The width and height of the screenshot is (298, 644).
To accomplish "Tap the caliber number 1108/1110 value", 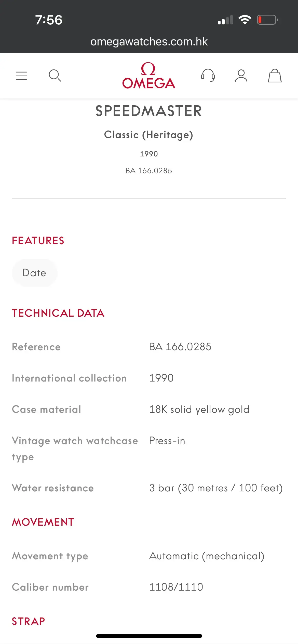I will pyautogui.click(x=176, y=587).
